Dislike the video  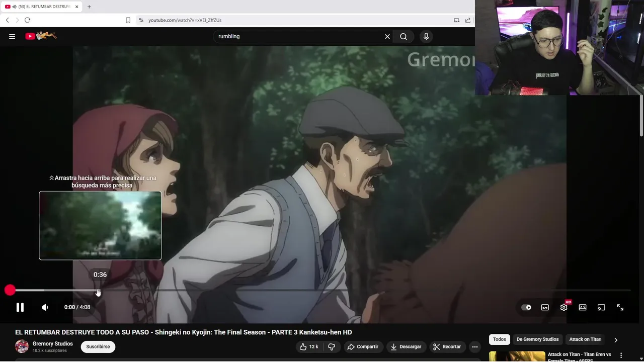pyautogui.click(x=332, y=346)
